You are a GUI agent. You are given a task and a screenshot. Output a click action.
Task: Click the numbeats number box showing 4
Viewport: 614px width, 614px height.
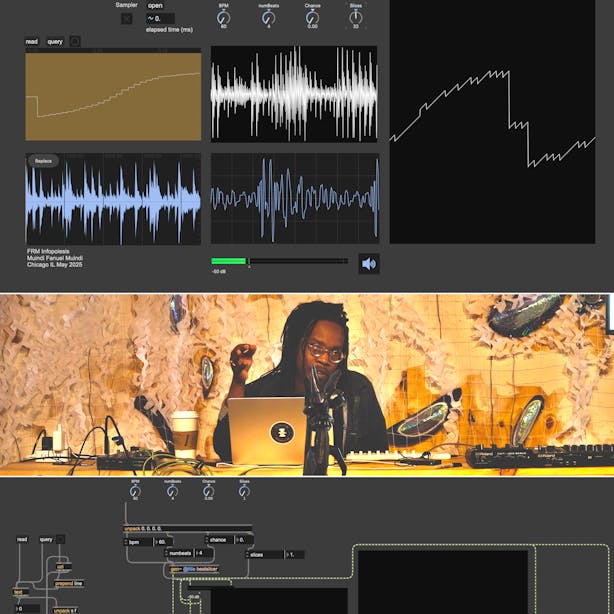204,553
